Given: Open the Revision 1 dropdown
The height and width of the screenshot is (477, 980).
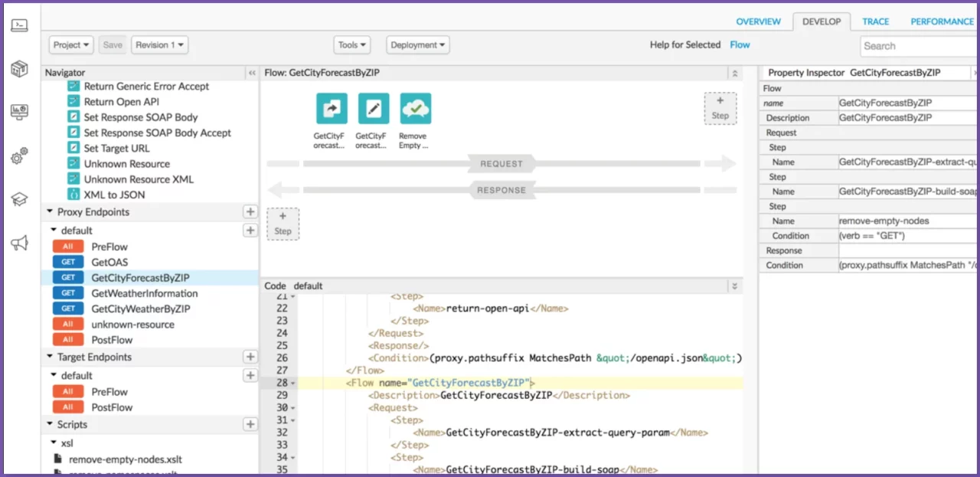Looking at the screenshot, I should click(x=159, y=45).
